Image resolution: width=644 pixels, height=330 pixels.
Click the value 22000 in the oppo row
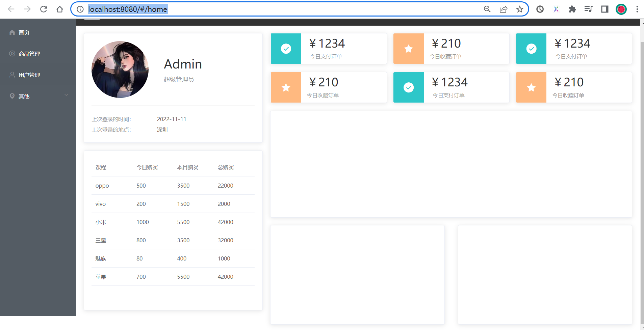click(226, 186)
